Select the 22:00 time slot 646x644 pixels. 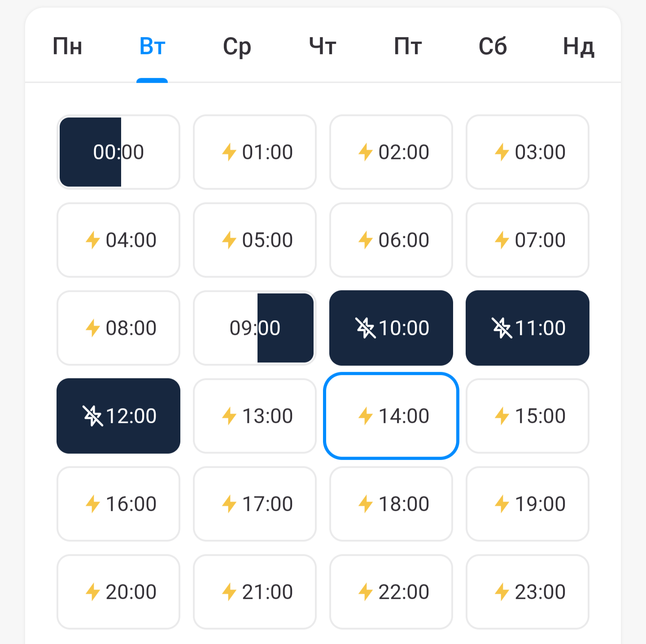pyautogui.click(x=391, y=592)
